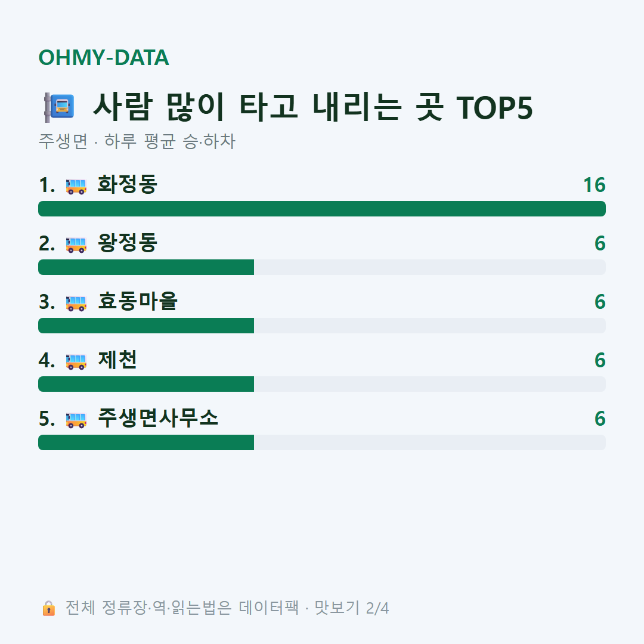Click the full green bar for 화정동
The height and width of the screenshot is (644, 644).
(x=322, y=209)
